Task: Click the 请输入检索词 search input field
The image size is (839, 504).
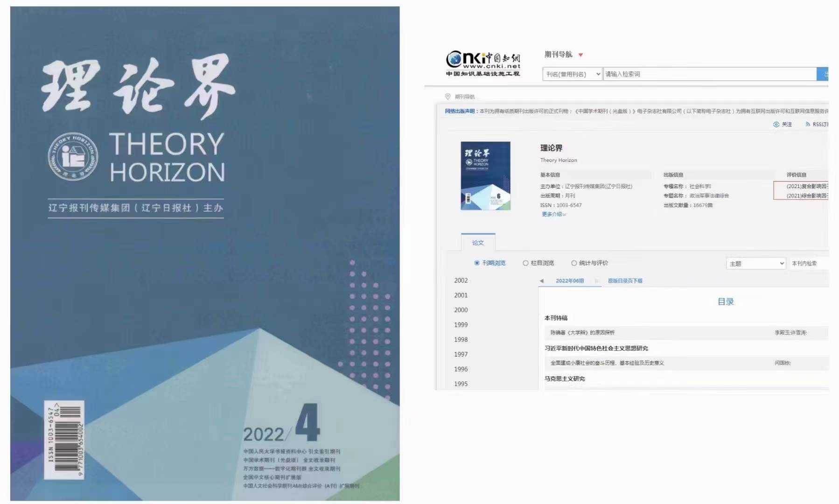Action: tap(709, 74)
